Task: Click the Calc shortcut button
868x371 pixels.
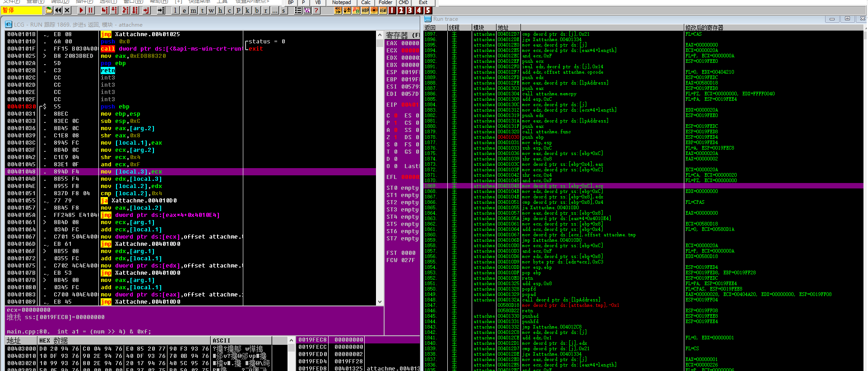Action: (x=366, y=2)
